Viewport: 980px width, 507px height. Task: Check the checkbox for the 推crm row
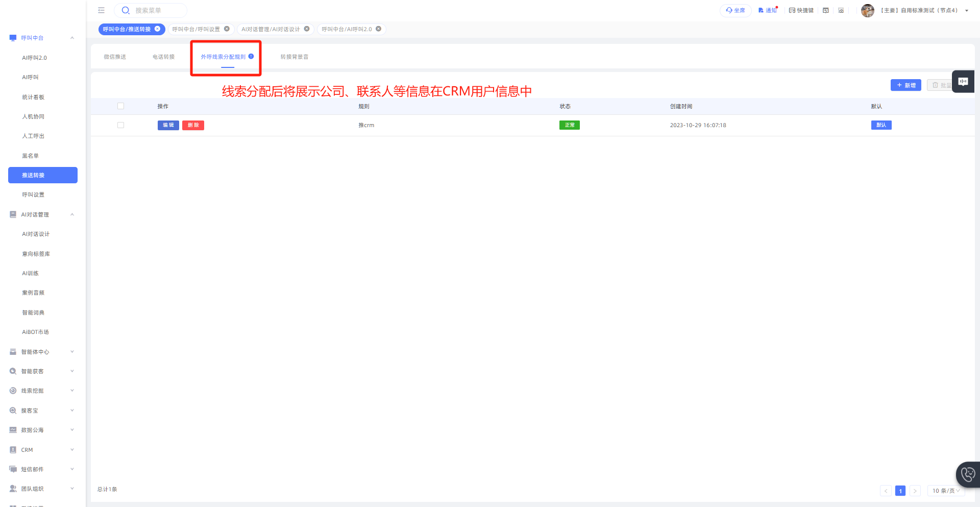121,125
